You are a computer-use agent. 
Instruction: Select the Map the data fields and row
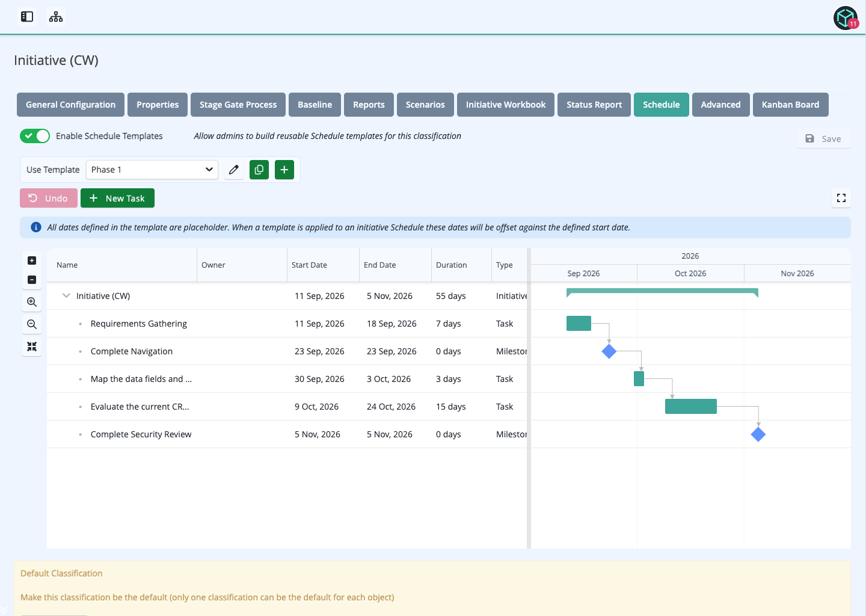pyautogui.click(x=287, y=379)
